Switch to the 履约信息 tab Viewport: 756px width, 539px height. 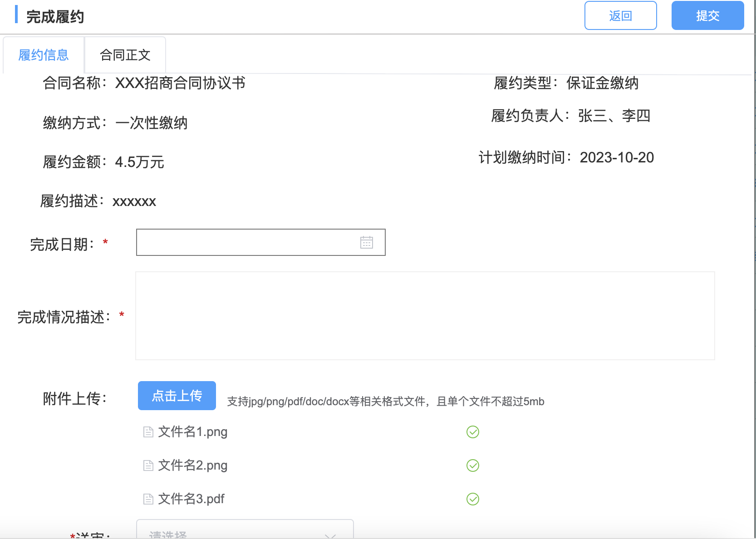point(44,55)
